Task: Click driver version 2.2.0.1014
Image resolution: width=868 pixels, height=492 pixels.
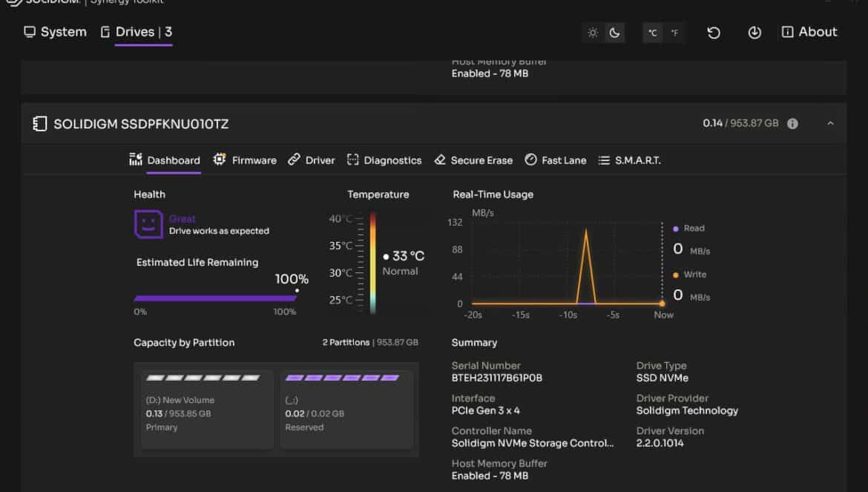Action: click(660, 443)
